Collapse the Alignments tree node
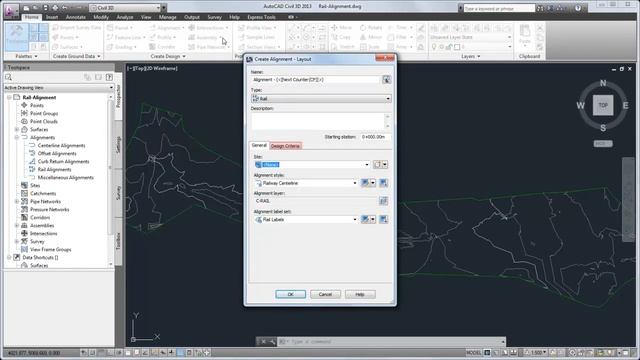640x360 pixels. pos(17,138)
